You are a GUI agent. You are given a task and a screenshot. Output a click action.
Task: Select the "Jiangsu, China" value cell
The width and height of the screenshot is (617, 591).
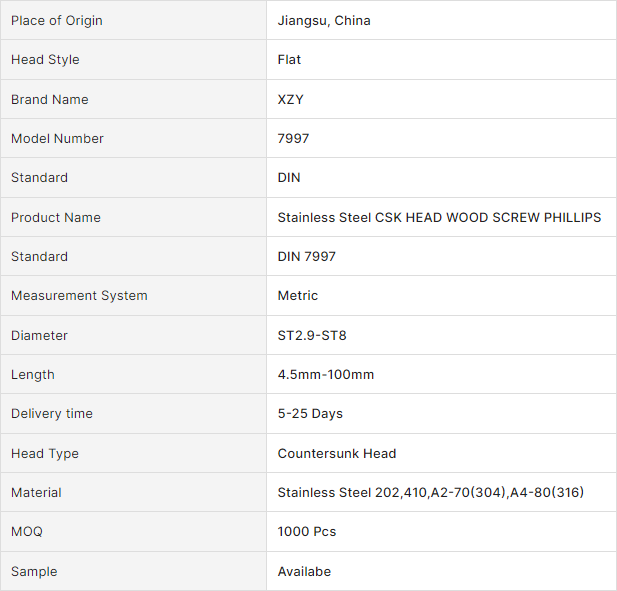pos(324,21)
